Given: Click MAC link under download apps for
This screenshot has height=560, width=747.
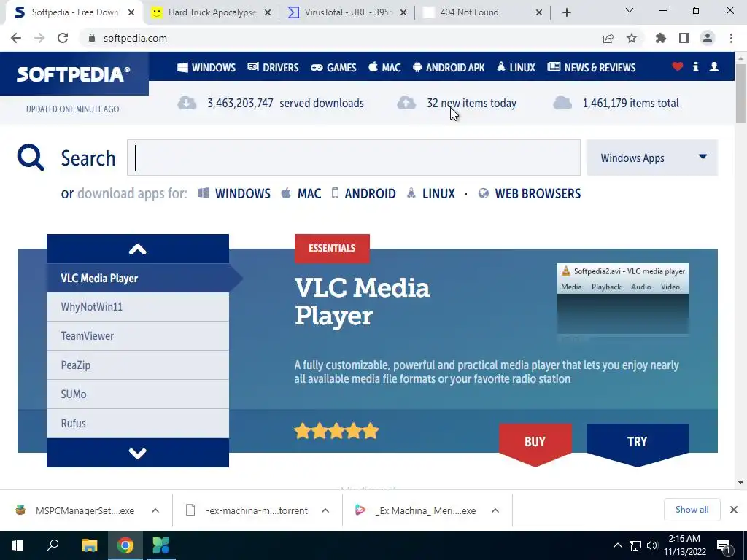Looking at the screenshot, I should pos(301,194).
